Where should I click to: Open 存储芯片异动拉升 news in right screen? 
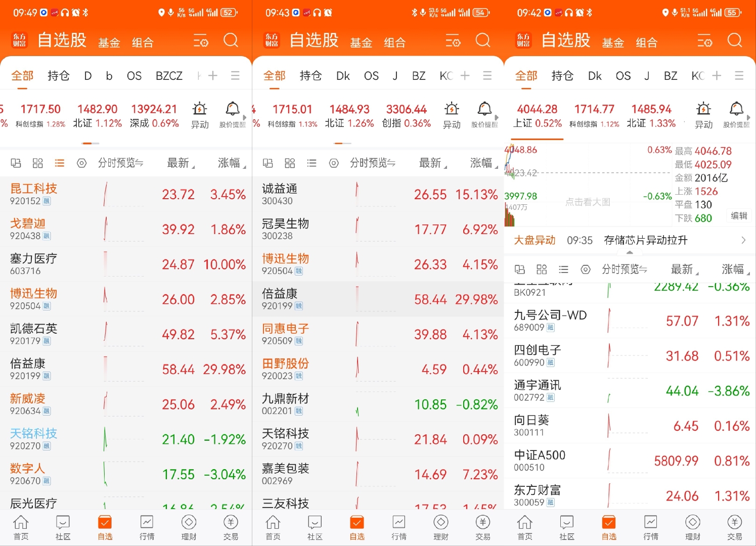[645, 240]
